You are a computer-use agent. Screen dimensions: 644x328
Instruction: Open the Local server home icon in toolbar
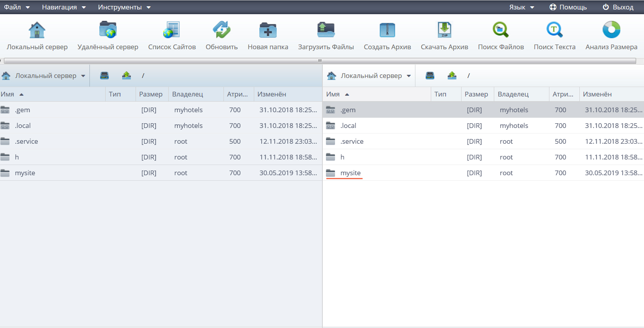(x=37, y=30)
